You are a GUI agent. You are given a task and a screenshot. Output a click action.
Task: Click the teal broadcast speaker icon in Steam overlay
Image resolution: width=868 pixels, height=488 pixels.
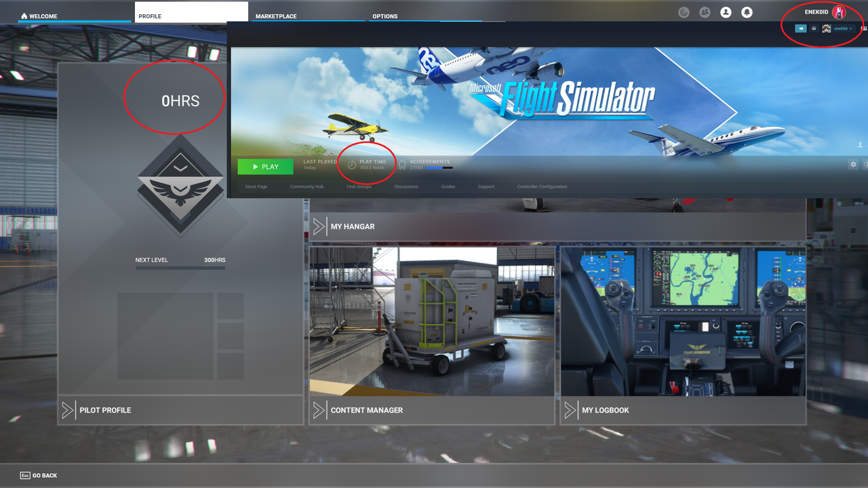pos(800,28)
